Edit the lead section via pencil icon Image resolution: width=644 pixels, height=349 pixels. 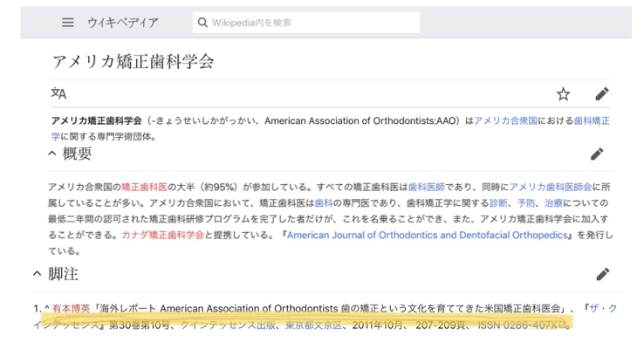click(x=602, y=94)
